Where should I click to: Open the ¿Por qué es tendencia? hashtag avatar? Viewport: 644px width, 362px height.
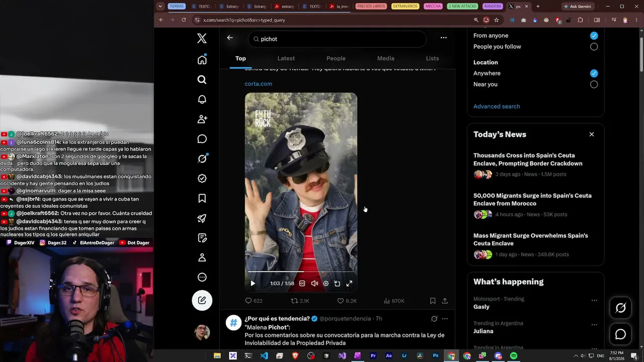233,323
